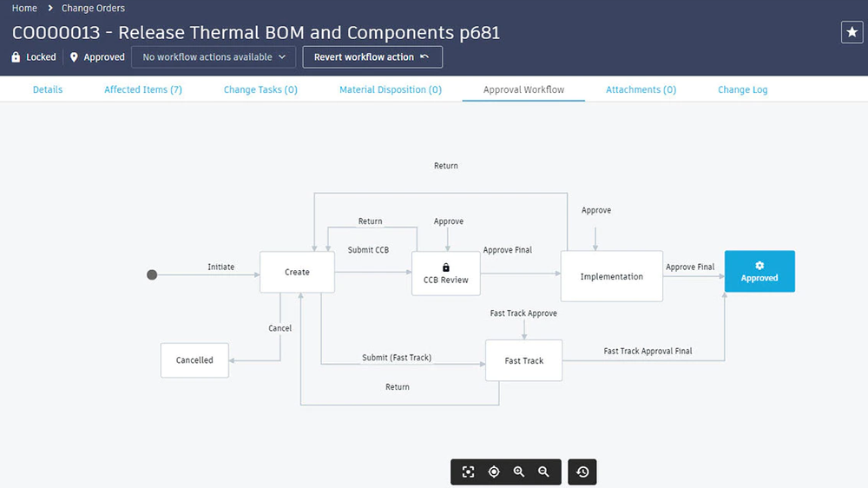Click Return label next to Approve above CCB
868x488 pixels.
(370, 221)
